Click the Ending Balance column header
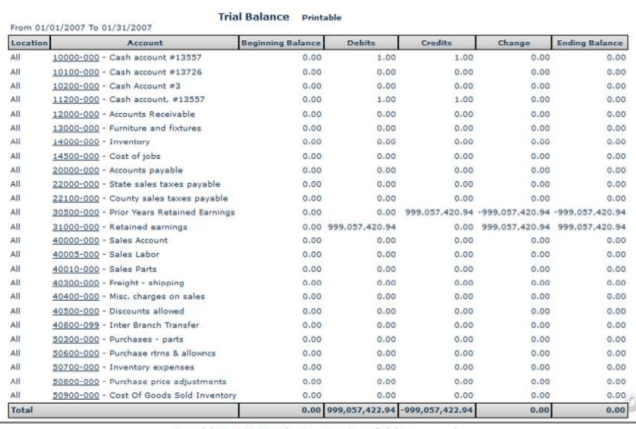The height and width of the screenshot is (429, 636). (x=590, y=44)
